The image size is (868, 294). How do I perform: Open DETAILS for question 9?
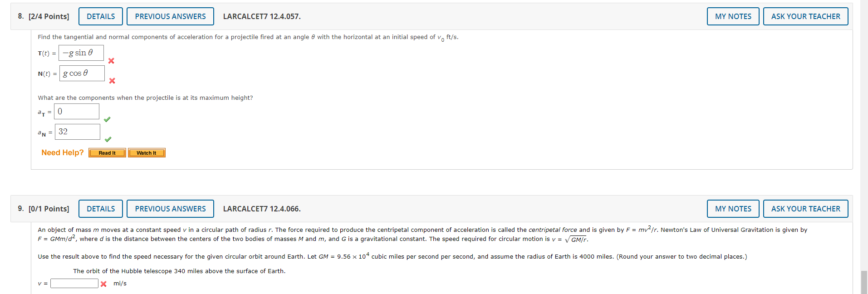100,208
